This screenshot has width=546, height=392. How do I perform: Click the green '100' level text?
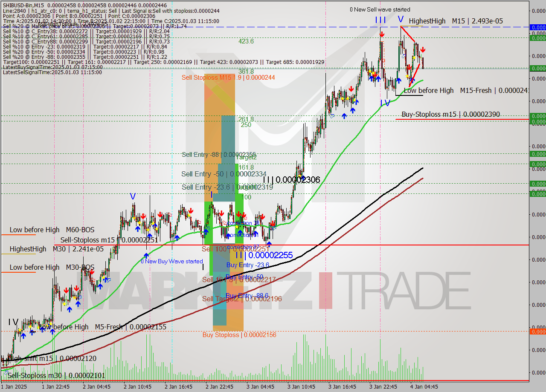pyautogui.click(x=246, y=197)
